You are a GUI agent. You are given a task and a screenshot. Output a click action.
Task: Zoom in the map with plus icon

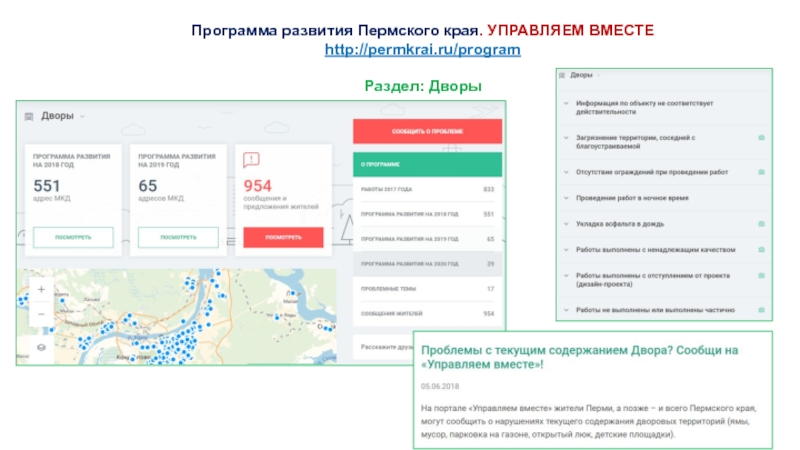pyautogui.click(x=41, y=289)
